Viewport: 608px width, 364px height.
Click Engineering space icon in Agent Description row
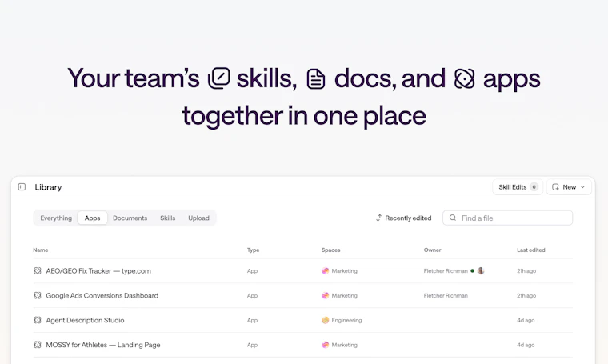[326, 320]
